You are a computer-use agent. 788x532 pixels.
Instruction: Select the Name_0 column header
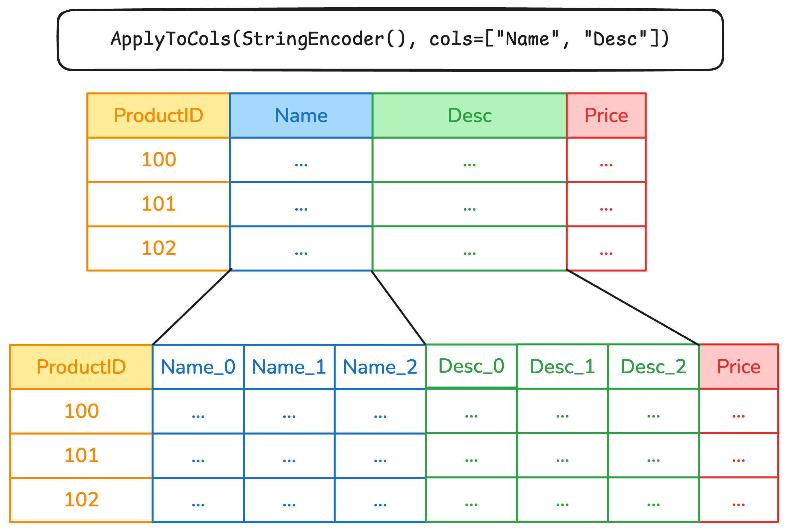coord(198,367)
